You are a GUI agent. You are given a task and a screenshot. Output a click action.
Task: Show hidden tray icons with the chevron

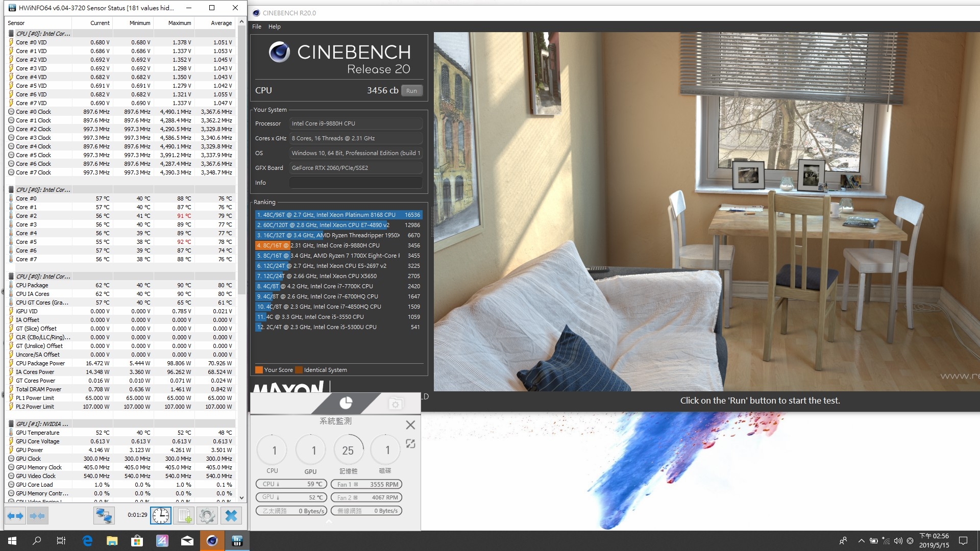tap(861, 541)
